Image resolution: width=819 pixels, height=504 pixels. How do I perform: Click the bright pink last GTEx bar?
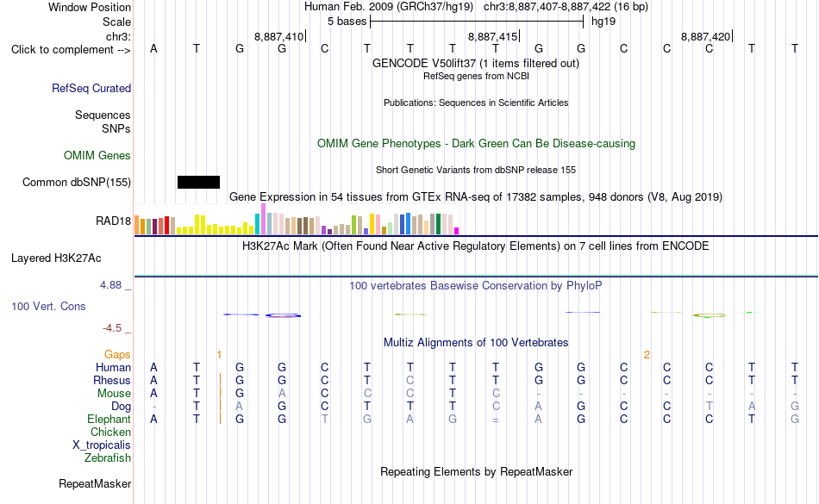[x=457, y=231]
